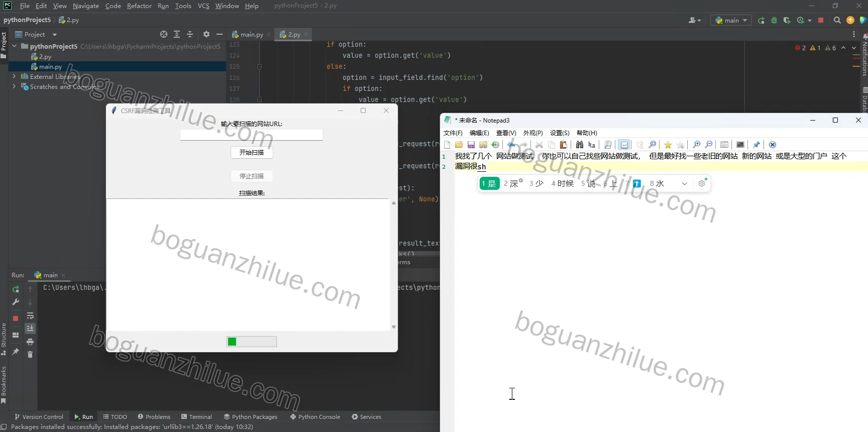Collapse all in Project panel toolbar
Image resolution: width=868 pixels, height=432 pixels.
(x=190, y=34)
